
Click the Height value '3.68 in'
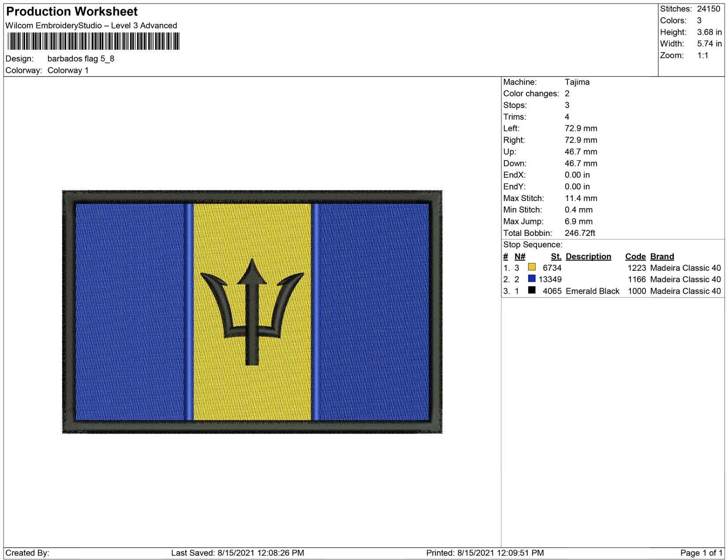coord(709,32)
